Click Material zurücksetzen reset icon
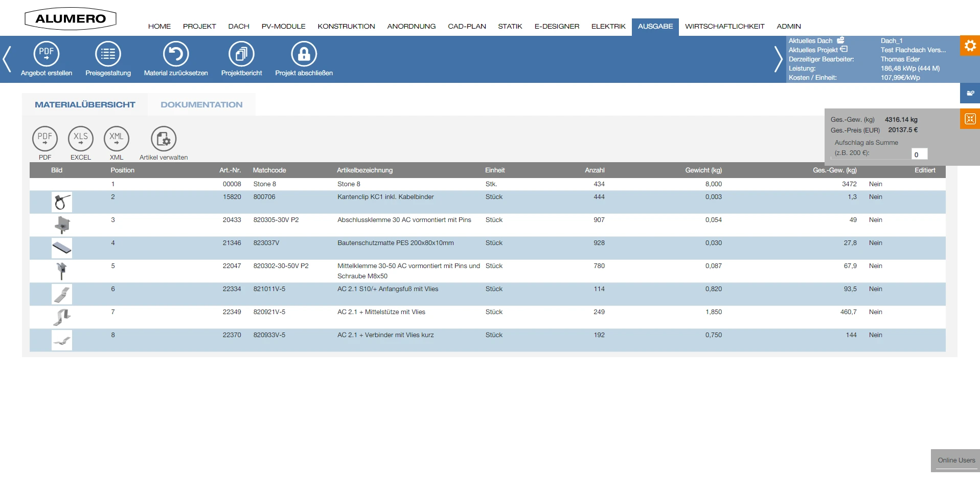 (176, 54)
